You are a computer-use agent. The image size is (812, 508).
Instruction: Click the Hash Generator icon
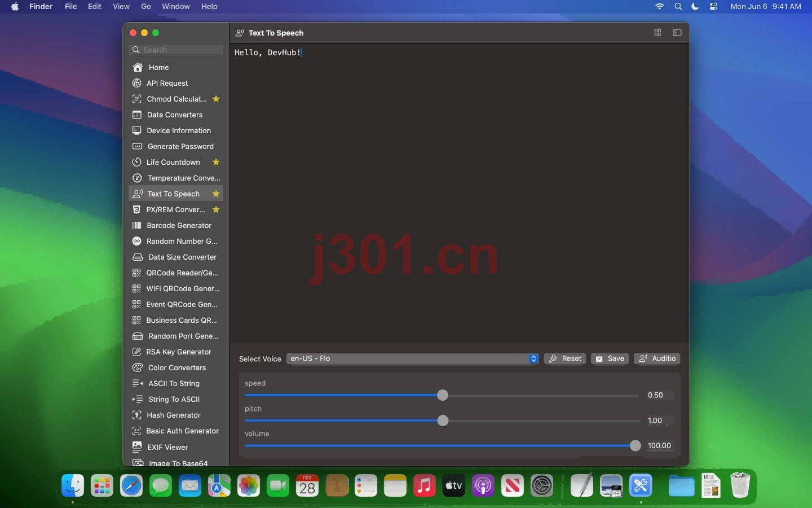click(136, 415)
